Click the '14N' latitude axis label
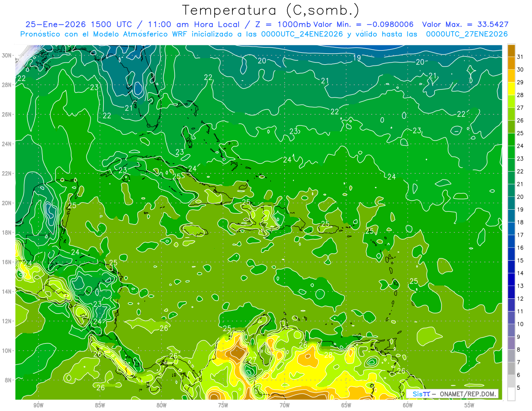The width and height of the screenshot is (532, 411). (7, 292)
